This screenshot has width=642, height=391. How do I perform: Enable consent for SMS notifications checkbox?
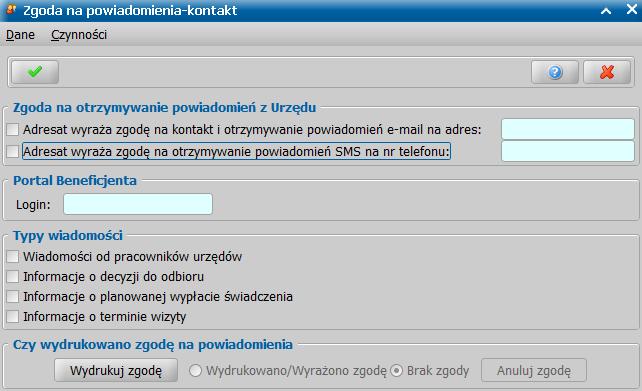click(13, 151)
